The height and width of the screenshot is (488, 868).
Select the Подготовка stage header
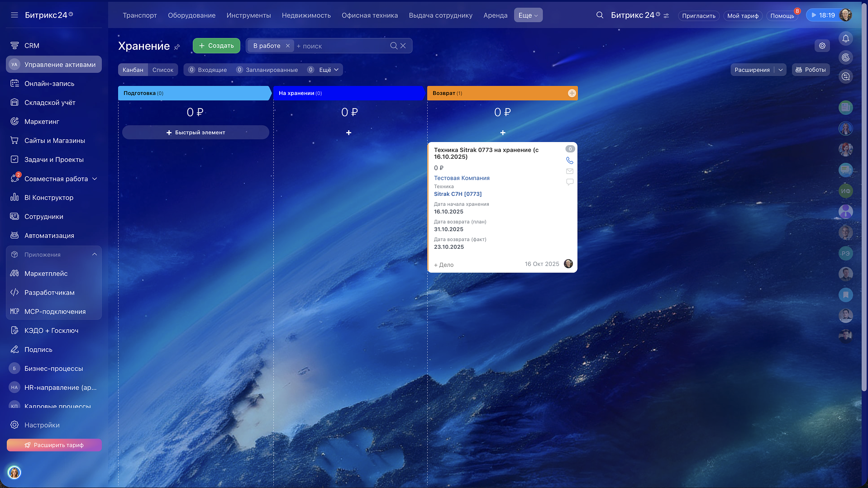coord(195,93)
